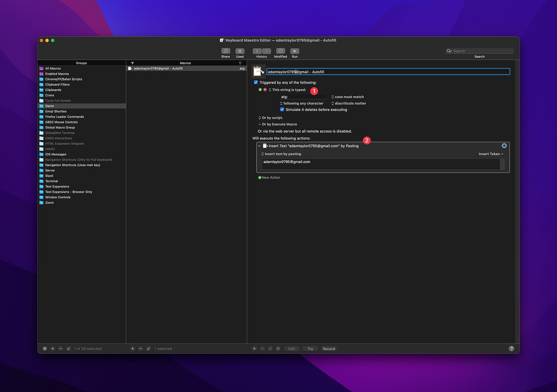Click New Action
This screenshot has width=557, height=392.
coord(269,177)
